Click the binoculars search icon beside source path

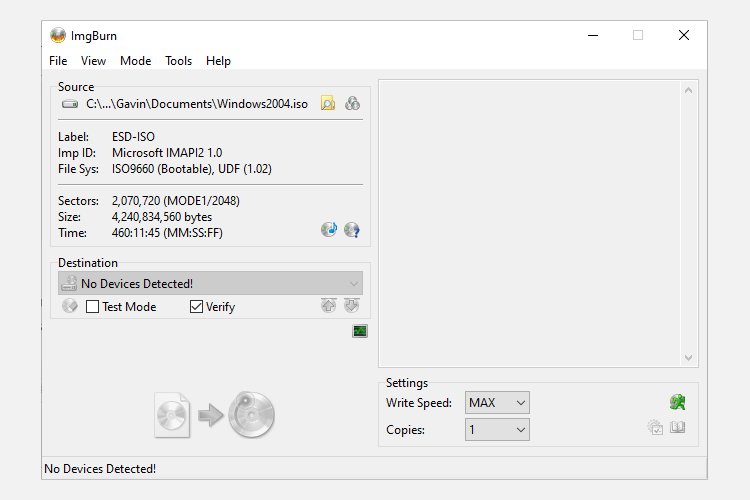(x=352, y=103)
